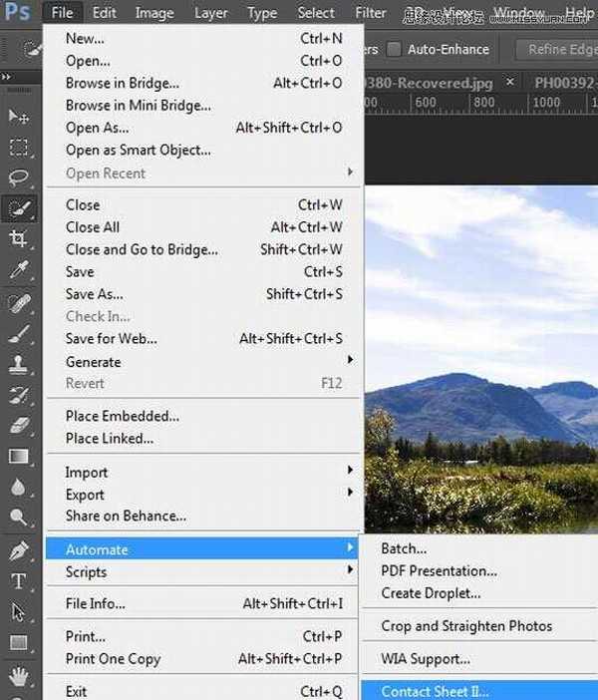Choose Contact Sheet II from Automate submenu
Screen dimensions: 598x700
tap(435, 691)
